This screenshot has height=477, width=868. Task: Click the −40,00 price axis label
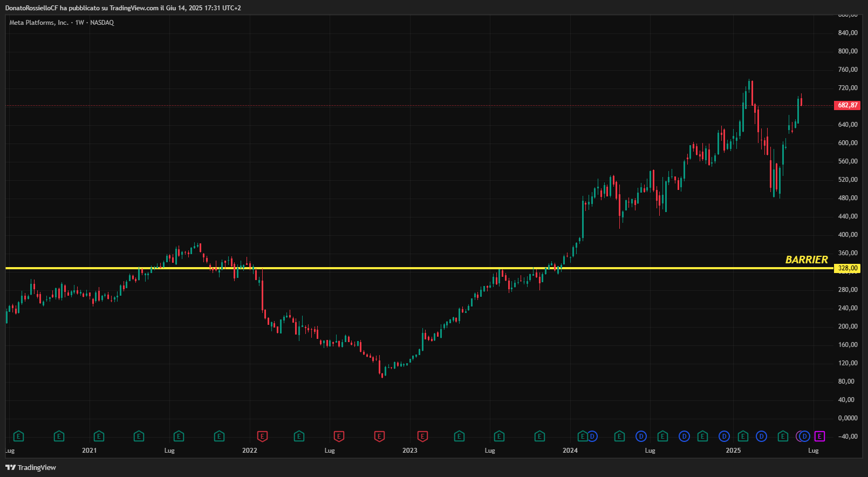pyautogui.click(x=848, y=437)
